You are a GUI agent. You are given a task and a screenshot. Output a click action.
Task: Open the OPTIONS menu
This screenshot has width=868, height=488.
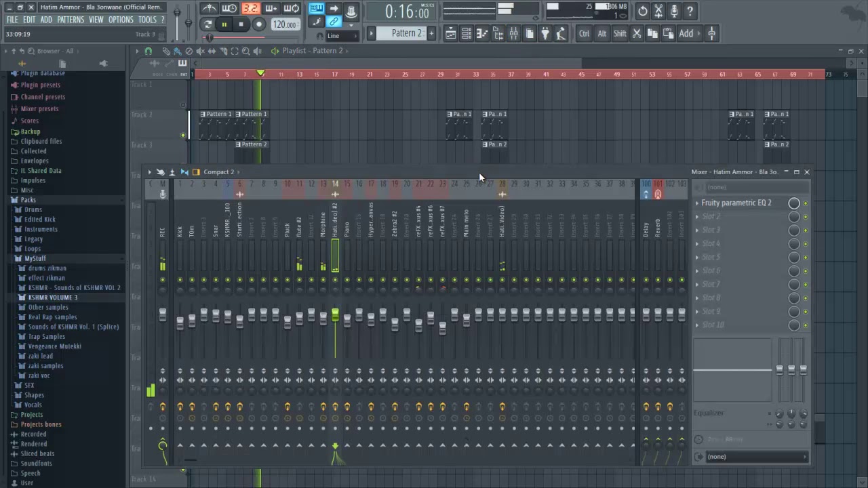(x=121, y=20)
